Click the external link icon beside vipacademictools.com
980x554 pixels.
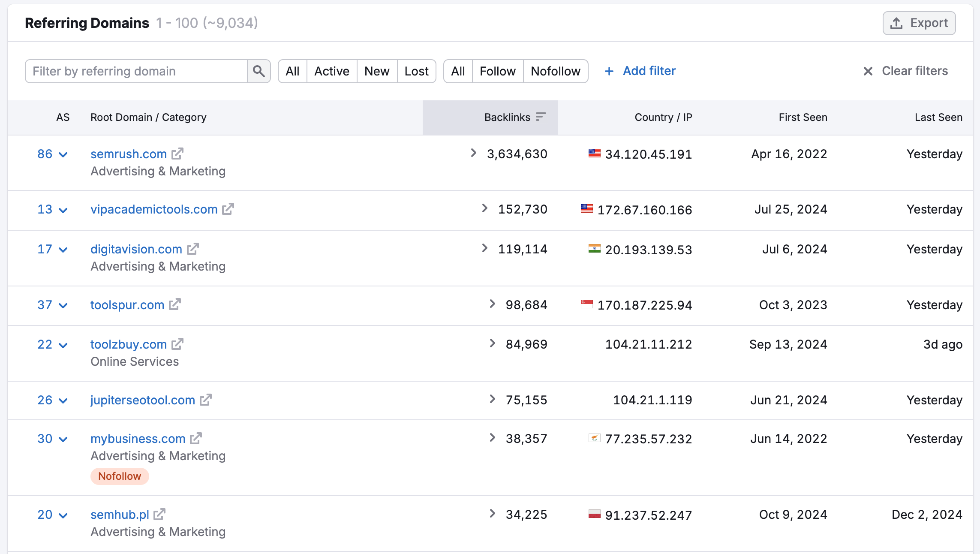[x=228, y=209]
